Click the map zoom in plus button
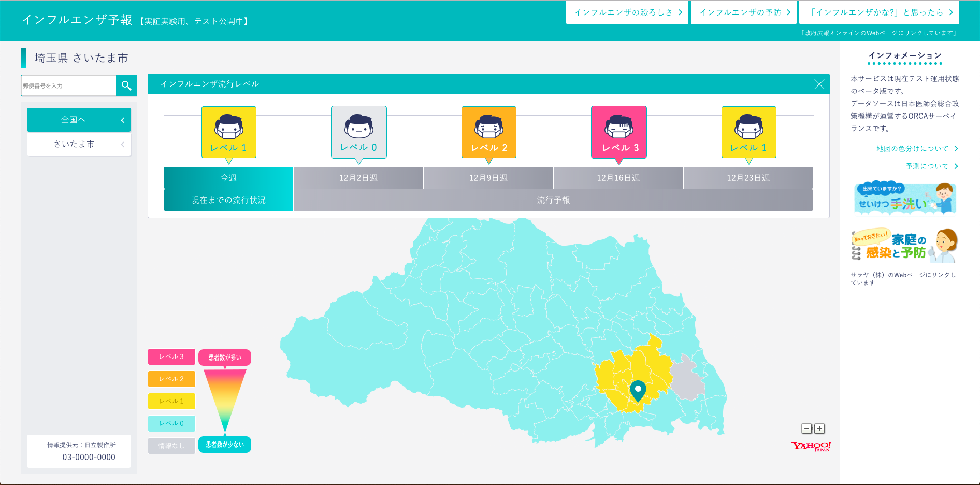Screen dimensions: 980x485 819,429
